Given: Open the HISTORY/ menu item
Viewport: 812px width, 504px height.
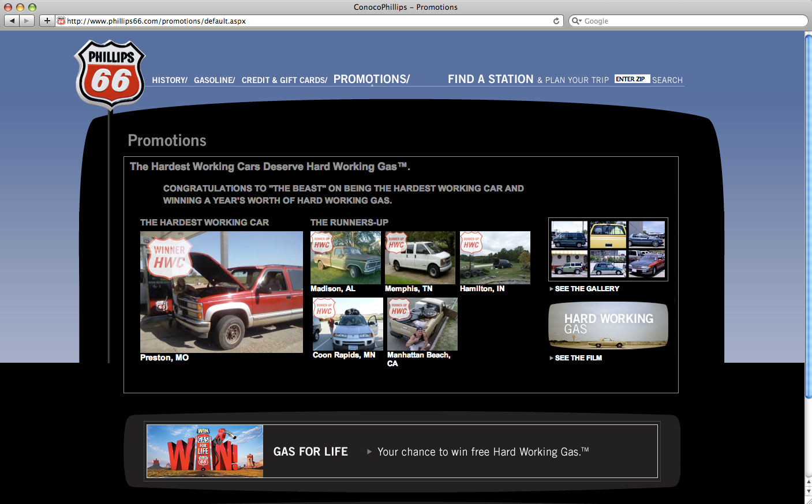Looking at the screenshot, I should 170,80.
